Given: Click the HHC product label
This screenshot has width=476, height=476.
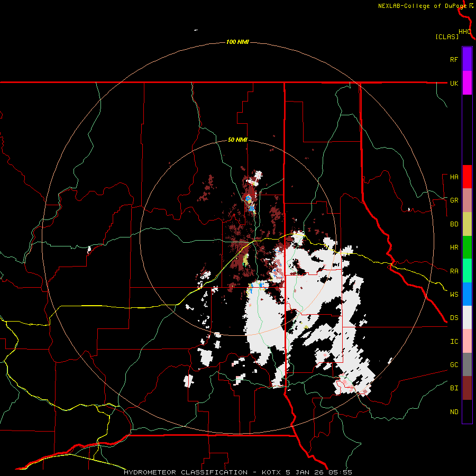Looking at the screenshot, I should [465, 32].
